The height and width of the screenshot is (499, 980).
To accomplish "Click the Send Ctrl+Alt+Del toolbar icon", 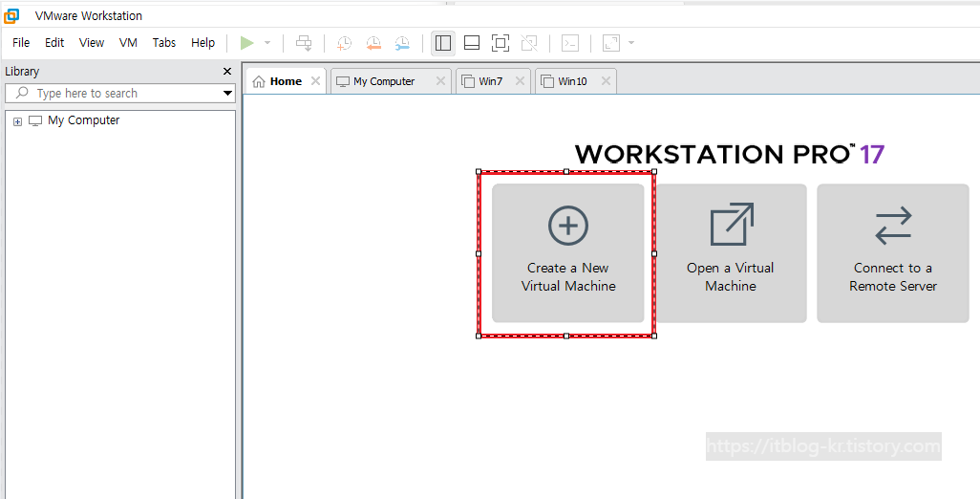I will point(304,43).
